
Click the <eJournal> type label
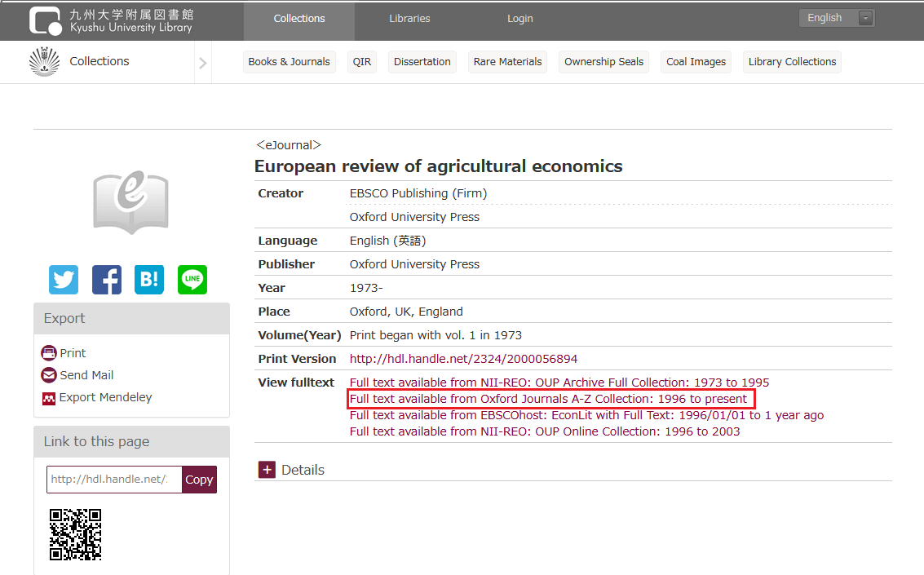pyautogui.click(x=289, y=145)
